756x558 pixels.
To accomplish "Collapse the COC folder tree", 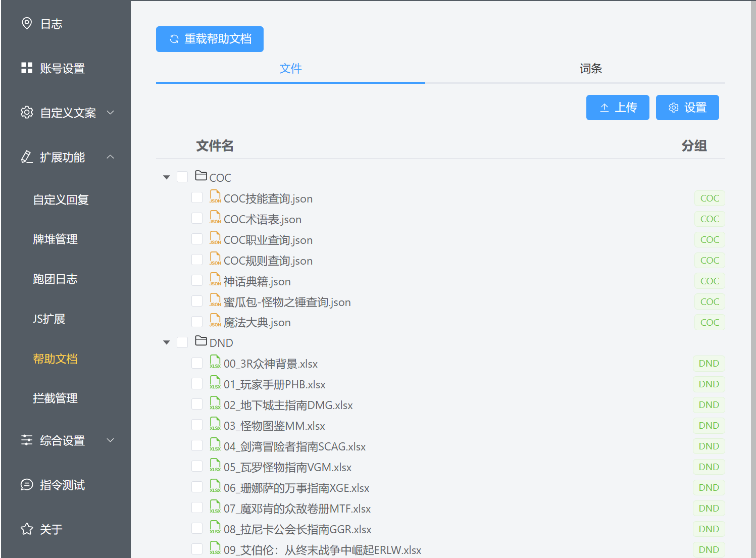I will (166, 177).
